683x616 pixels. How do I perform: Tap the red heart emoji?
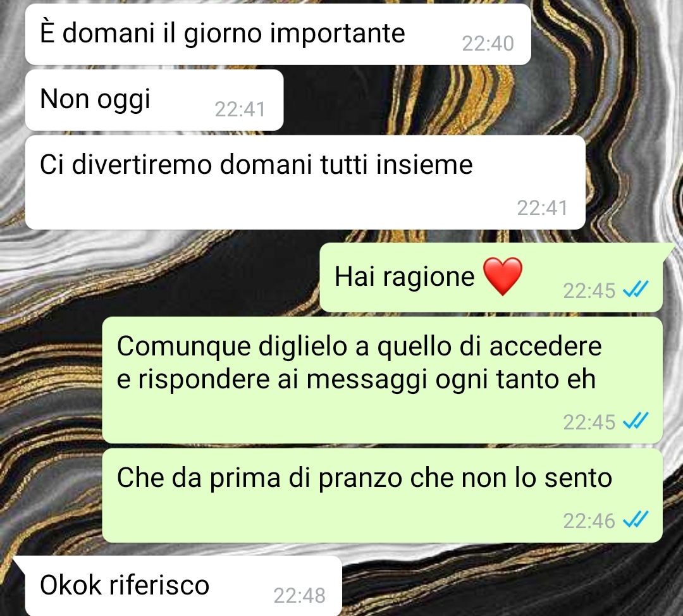(x=503, y=276)
